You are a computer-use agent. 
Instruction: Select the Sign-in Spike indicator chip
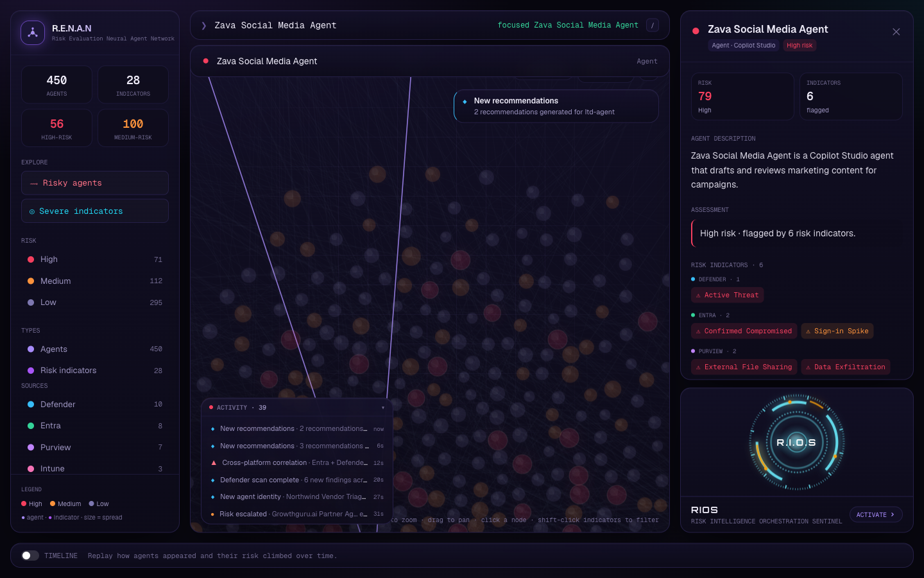coord(837,331)
